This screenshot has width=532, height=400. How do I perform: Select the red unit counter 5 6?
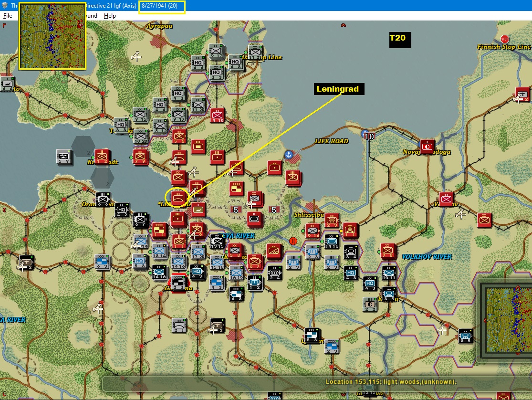click(179, 137)
